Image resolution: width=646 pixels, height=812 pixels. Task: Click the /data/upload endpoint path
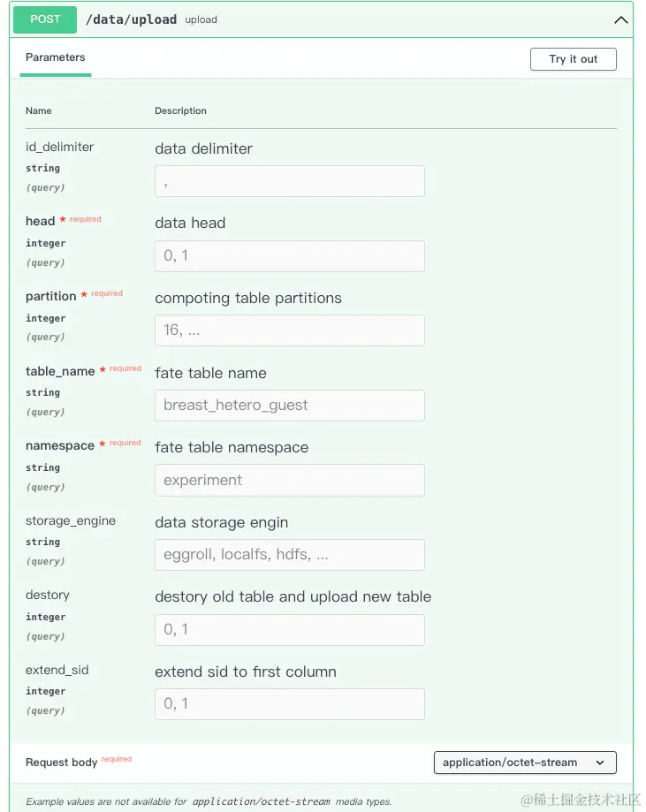131,19
